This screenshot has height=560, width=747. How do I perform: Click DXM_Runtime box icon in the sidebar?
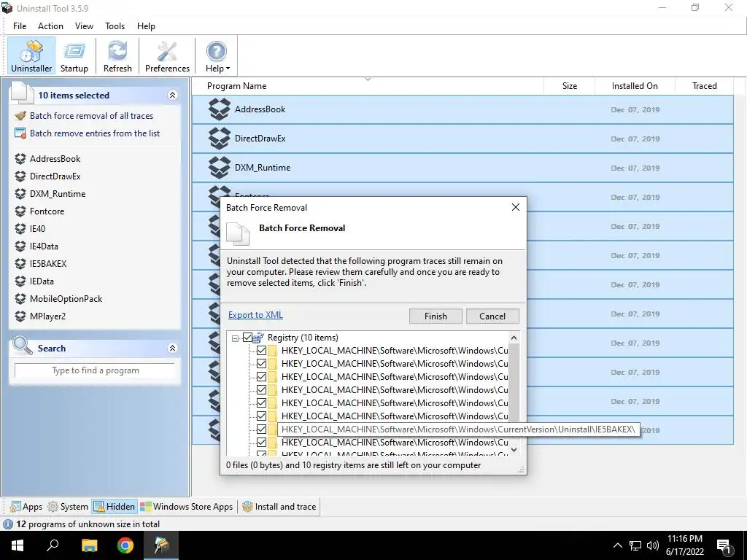pos(20,194)
